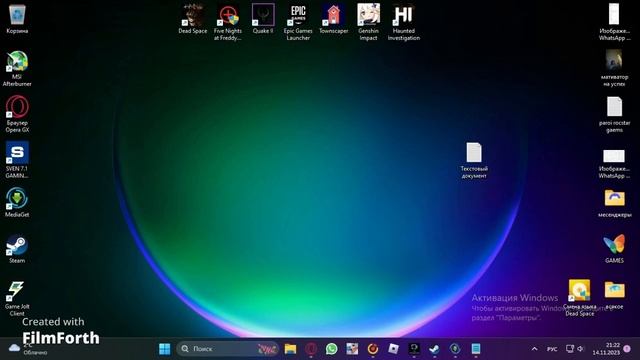Expand the hidden system tray icons

tap(534, 349)
